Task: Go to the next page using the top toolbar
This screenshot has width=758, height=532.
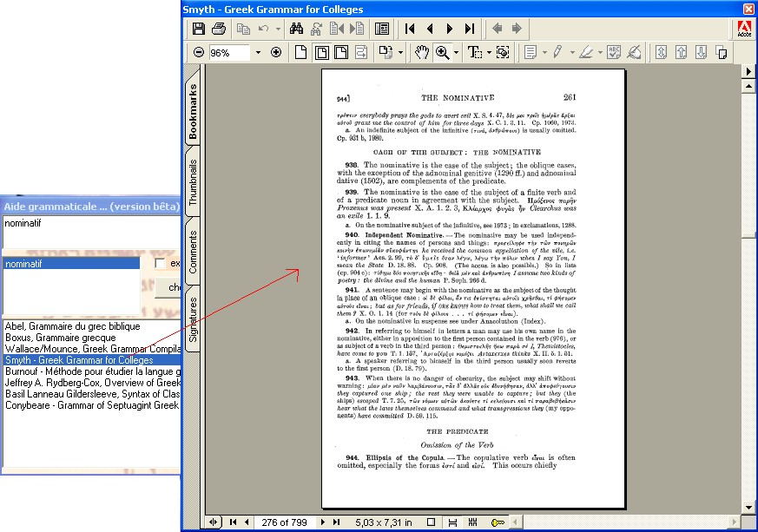Action: point(450,29)
